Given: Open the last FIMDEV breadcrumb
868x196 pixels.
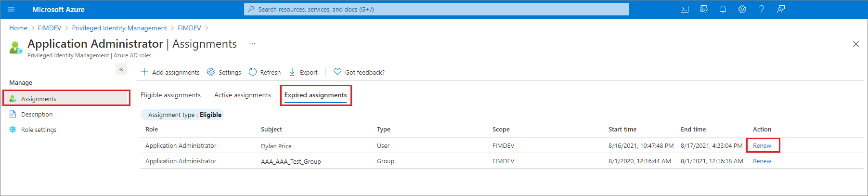Looking at the screenshot, I should point(189,28).
